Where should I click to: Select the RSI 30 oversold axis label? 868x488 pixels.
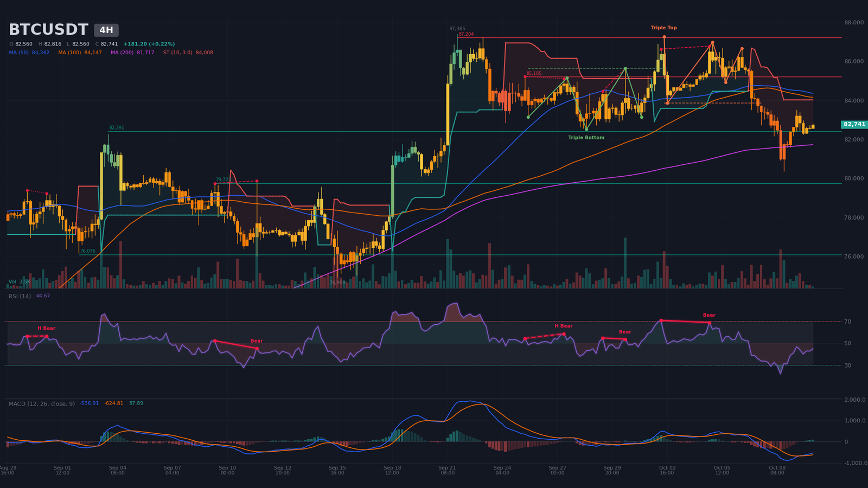click(x=847, y=366)
